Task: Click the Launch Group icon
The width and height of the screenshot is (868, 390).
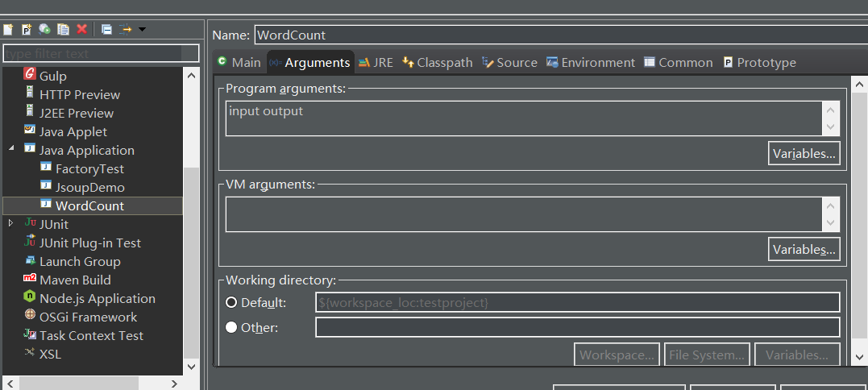Action: click(30, 259)
